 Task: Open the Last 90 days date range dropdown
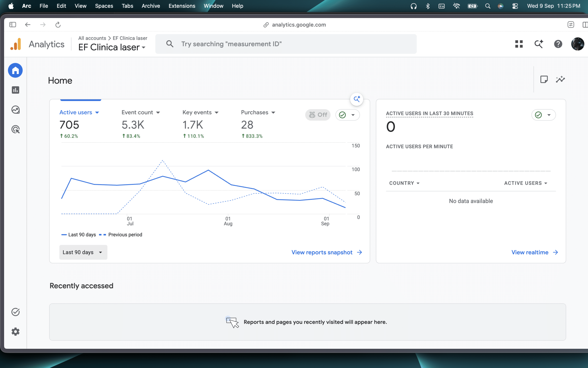83,252
